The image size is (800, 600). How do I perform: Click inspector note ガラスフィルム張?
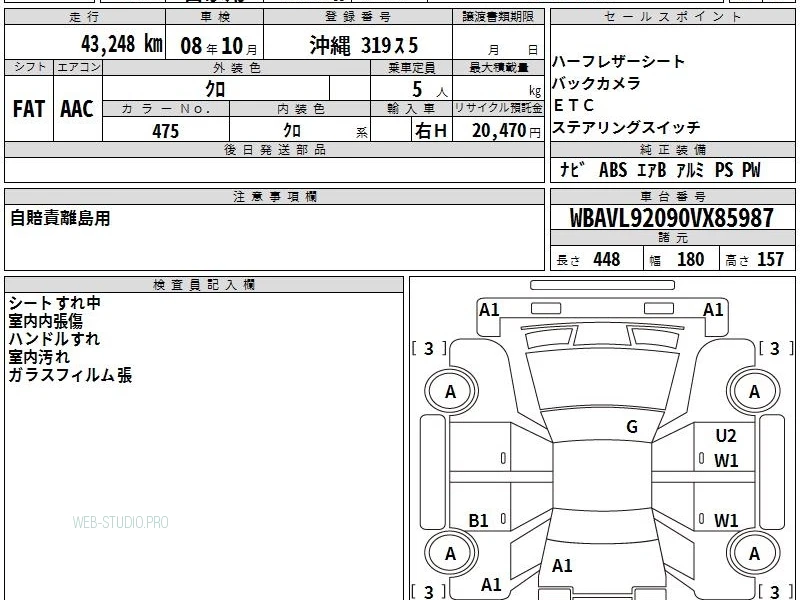70,375
